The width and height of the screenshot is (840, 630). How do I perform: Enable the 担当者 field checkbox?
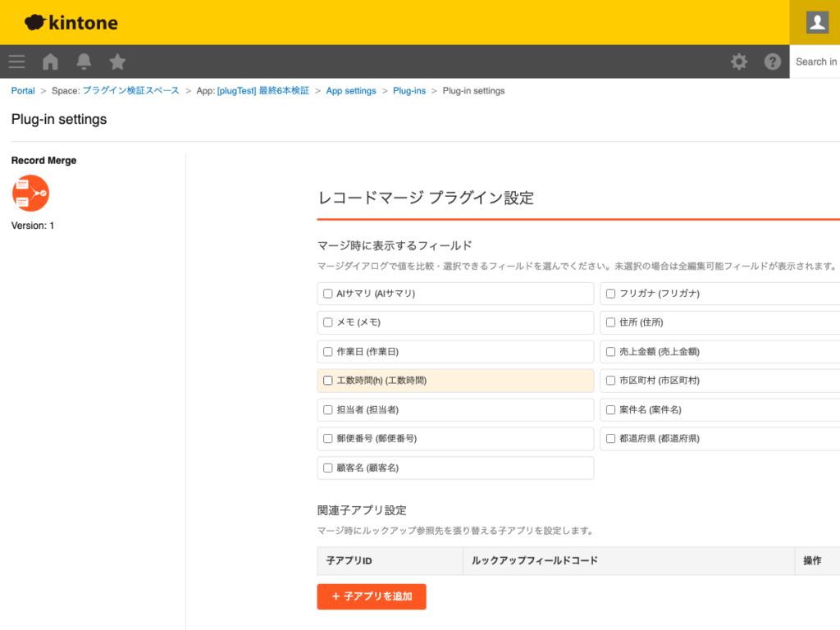(x=328, y=409)
